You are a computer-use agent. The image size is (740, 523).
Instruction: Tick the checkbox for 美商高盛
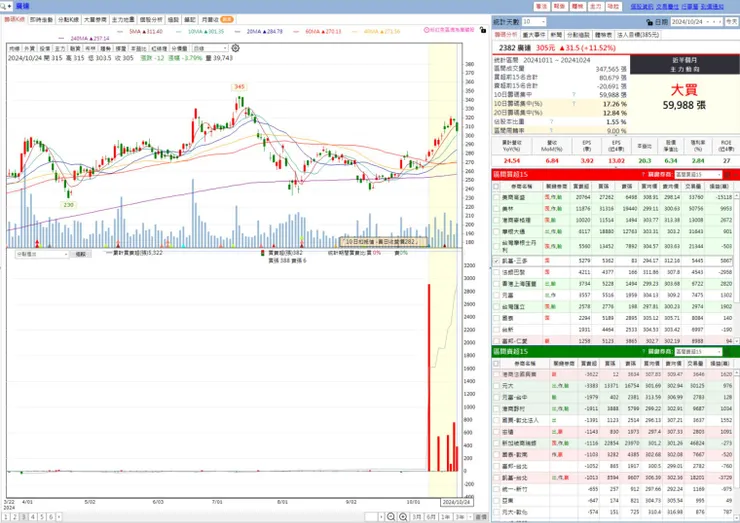tap(496, 197)
